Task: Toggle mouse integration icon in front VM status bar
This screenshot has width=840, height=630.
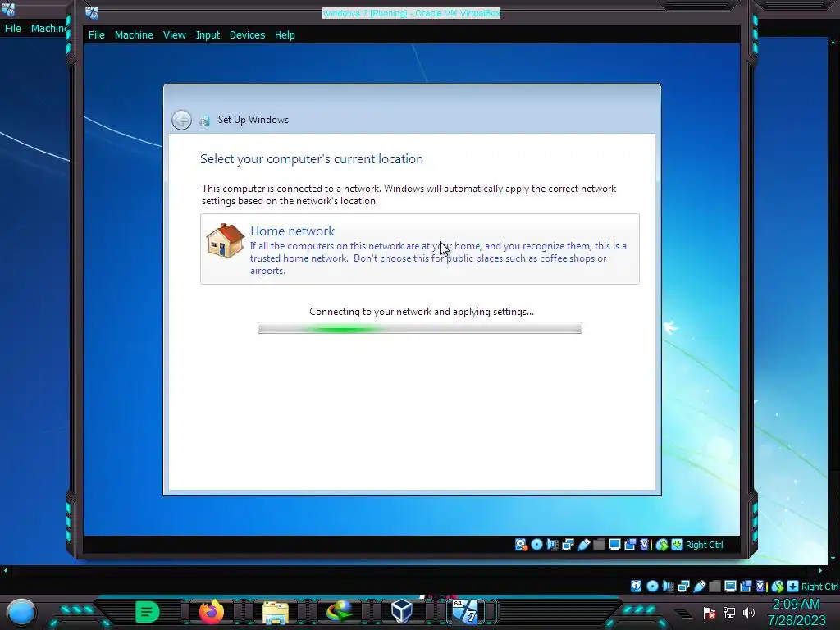Action: pos(662,545)
